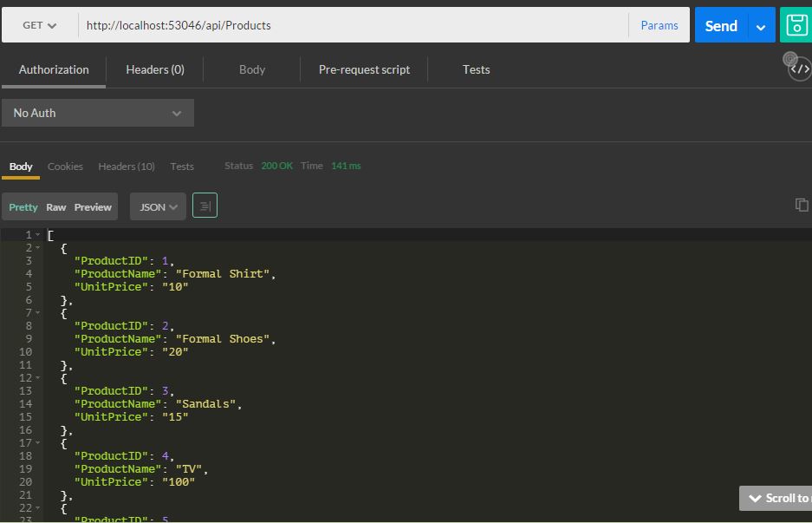Switch to Pretty response view
This screenshot has width=812, height=523.
[x=23, y=207]
